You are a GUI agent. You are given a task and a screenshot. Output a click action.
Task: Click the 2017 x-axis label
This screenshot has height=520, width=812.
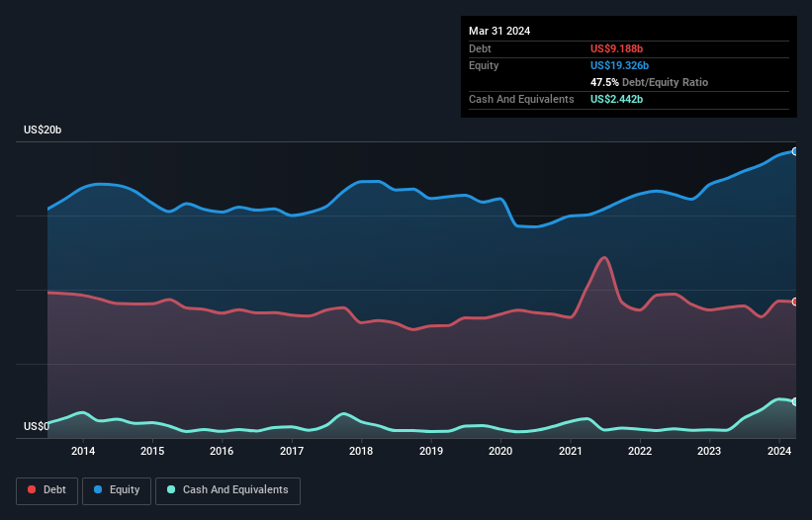coord(292,451)
